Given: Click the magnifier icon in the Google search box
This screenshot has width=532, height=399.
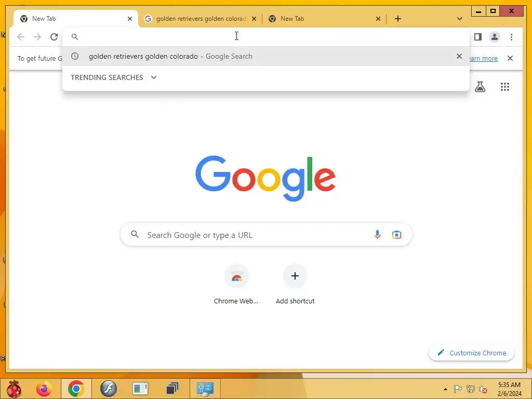Looking at the screenshot, I should coord(135,234).
